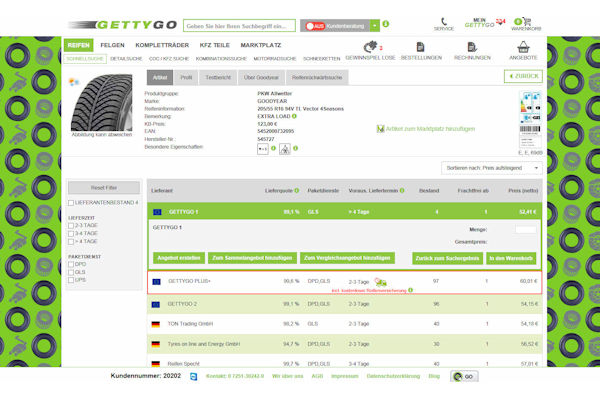Click the weather icon beside tire picture
The height and width of the screenshot is (400, 600).
(73, 82)
